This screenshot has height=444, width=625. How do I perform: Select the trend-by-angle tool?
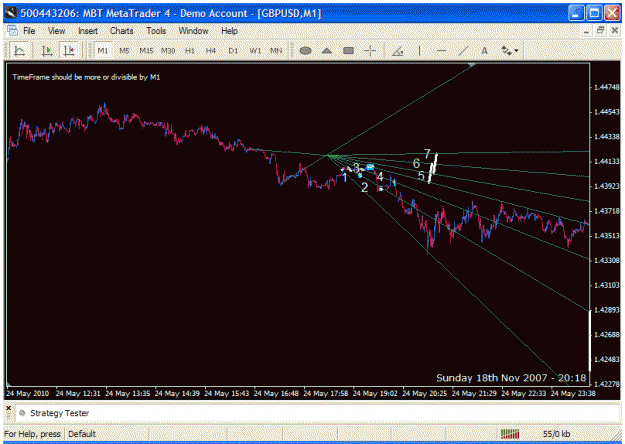click(x=398, y=51)
